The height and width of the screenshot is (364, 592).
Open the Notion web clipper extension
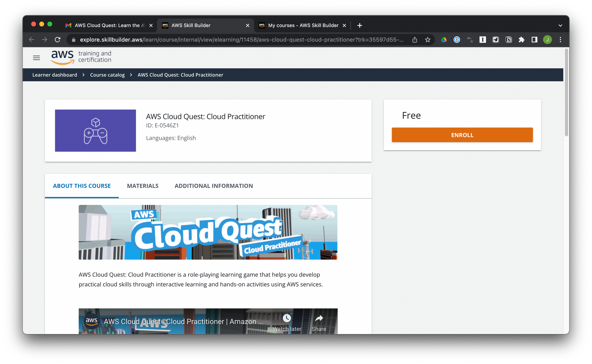(x=509, y=40)
